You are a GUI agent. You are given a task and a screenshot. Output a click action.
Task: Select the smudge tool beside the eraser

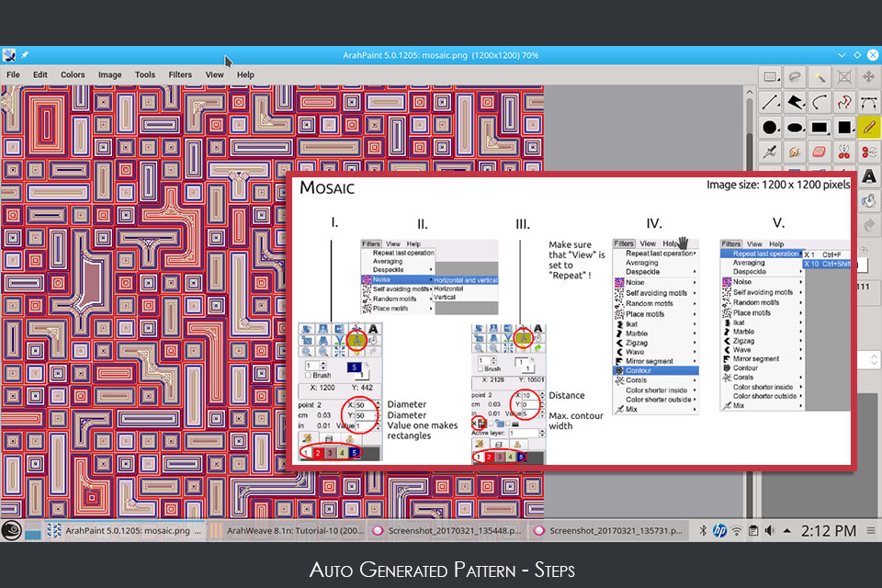tap(795, 152)
